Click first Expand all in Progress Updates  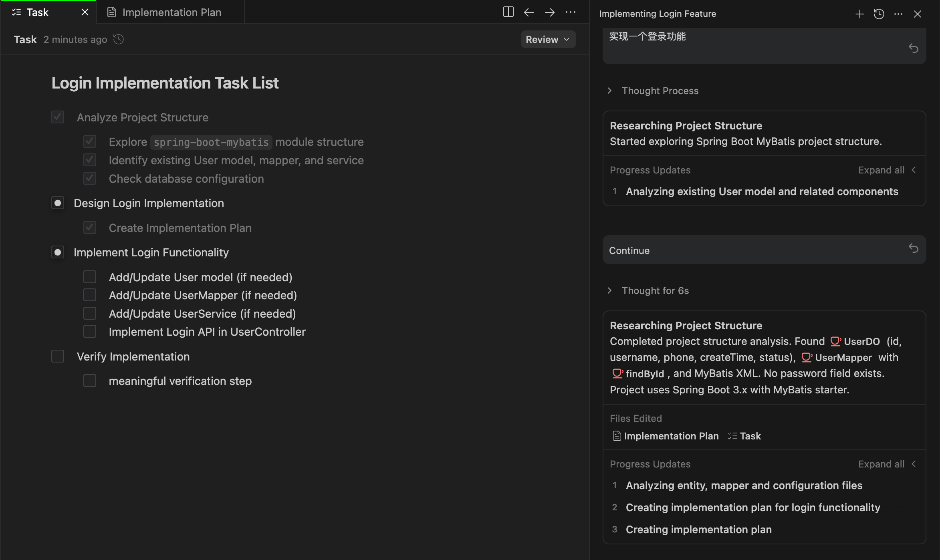pyautogui.click(x=881, y=170)
